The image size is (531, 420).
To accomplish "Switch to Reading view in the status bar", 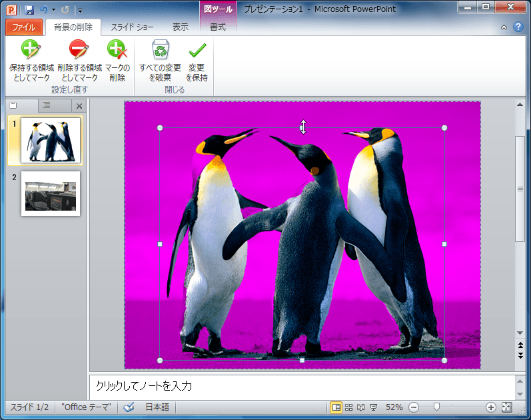I will click(361, 407).
